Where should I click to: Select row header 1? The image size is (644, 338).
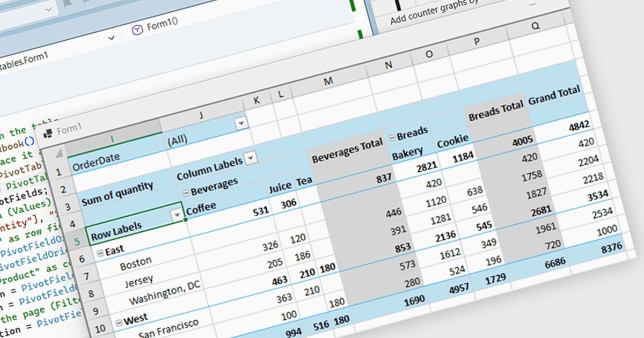pyautogui.click(x=57, y=172)
